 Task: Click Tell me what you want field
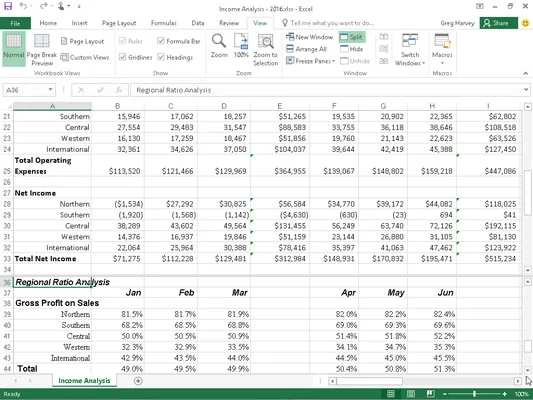328,23
